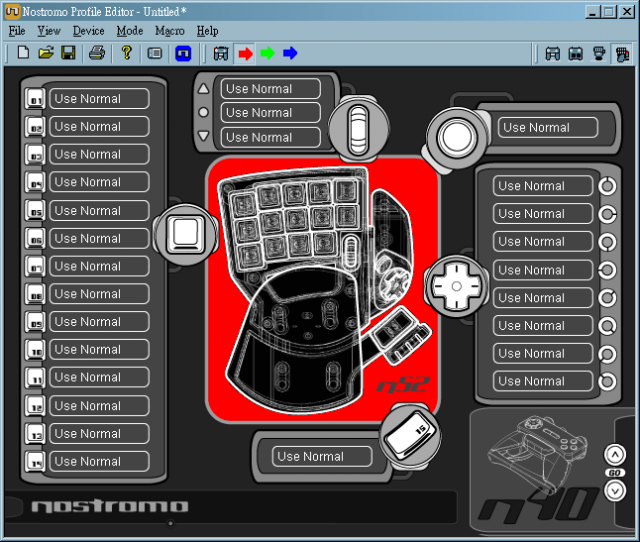
Task: Select the third device icon in right toolbar
Action: pos(599,53)
